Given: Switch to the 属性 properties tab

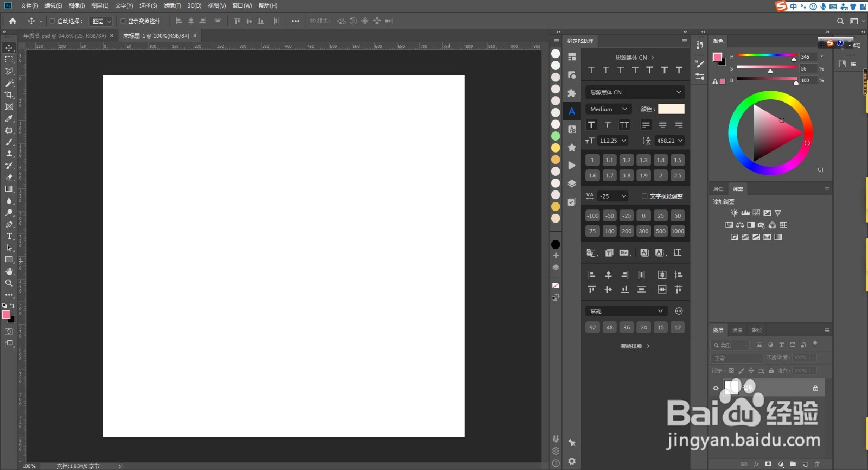Looking at the screenshot, I should 718,189.
